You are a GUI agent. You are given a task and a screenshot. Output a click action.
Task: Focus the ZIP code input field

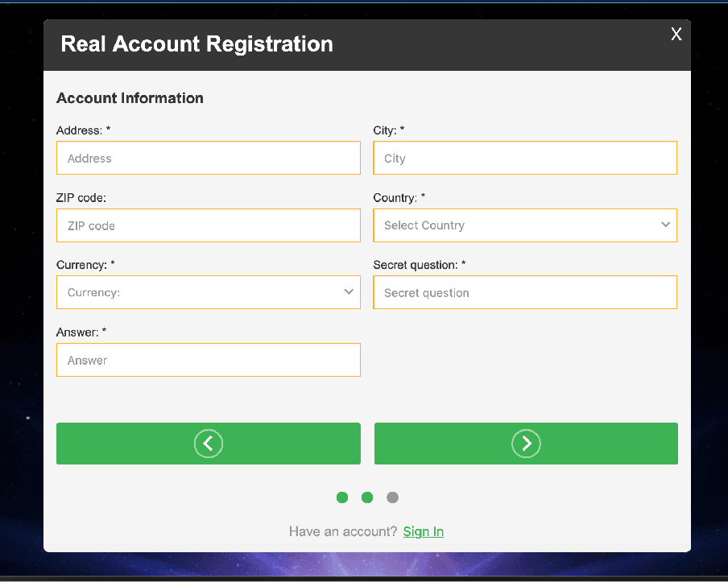[209, 225]
